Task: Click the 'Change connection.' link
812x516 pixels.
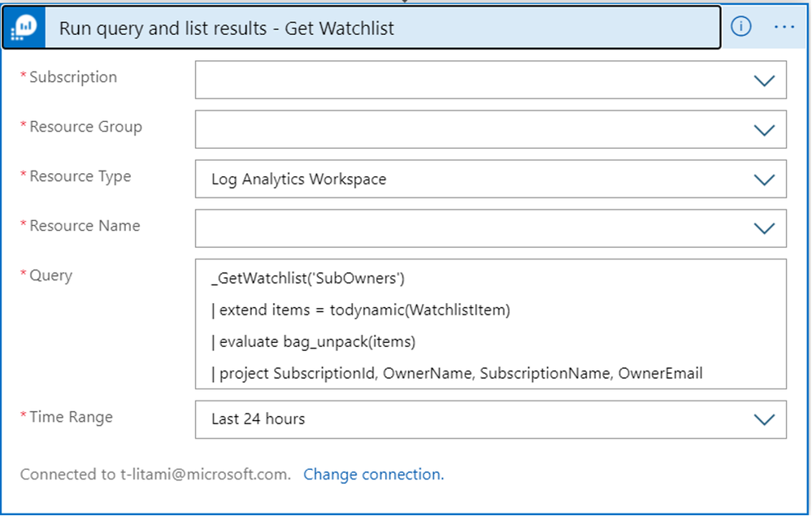Action: 373,474
